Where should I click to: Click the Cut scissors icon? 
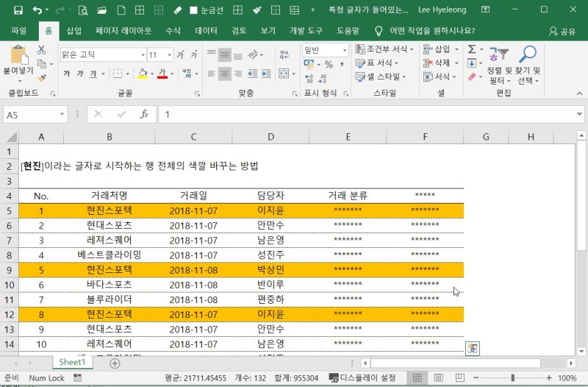(41, 49)
